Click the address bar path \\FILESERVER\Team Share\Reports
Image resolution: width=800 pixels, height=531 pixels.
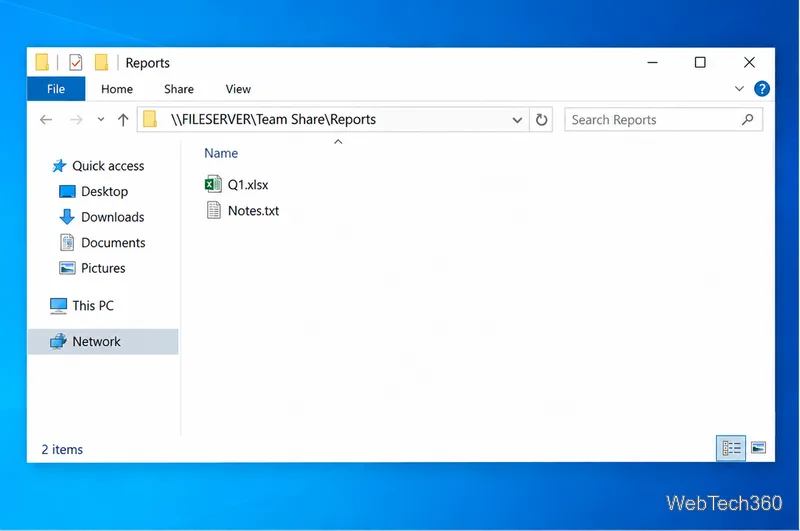(273, 119)
